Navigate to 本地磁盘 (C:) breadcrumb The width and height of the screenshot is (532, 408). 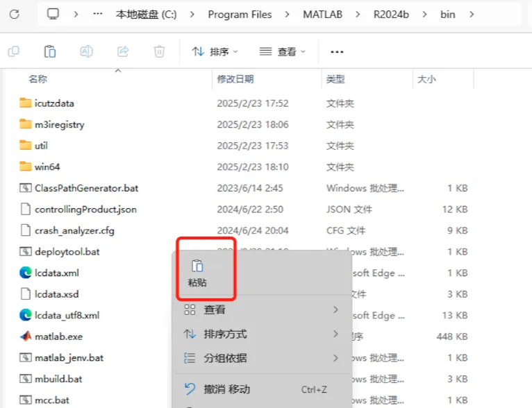147,15
